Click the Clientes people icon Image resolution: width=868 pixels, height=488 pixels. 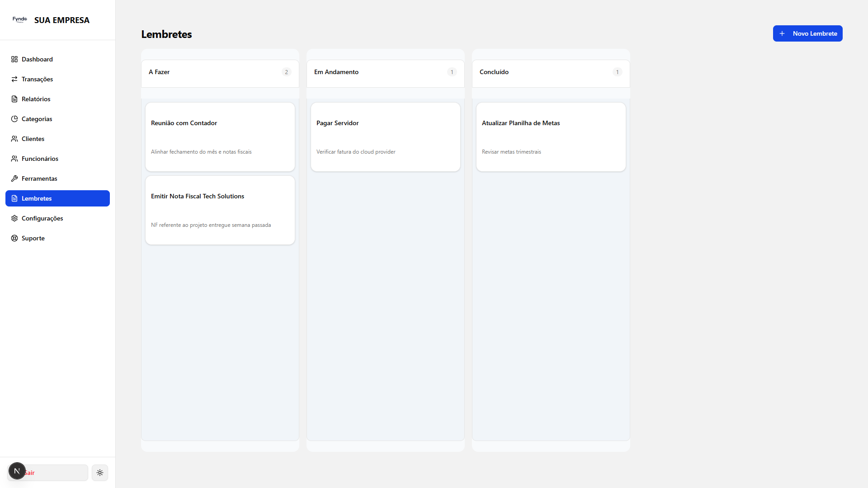pos(14,139)
